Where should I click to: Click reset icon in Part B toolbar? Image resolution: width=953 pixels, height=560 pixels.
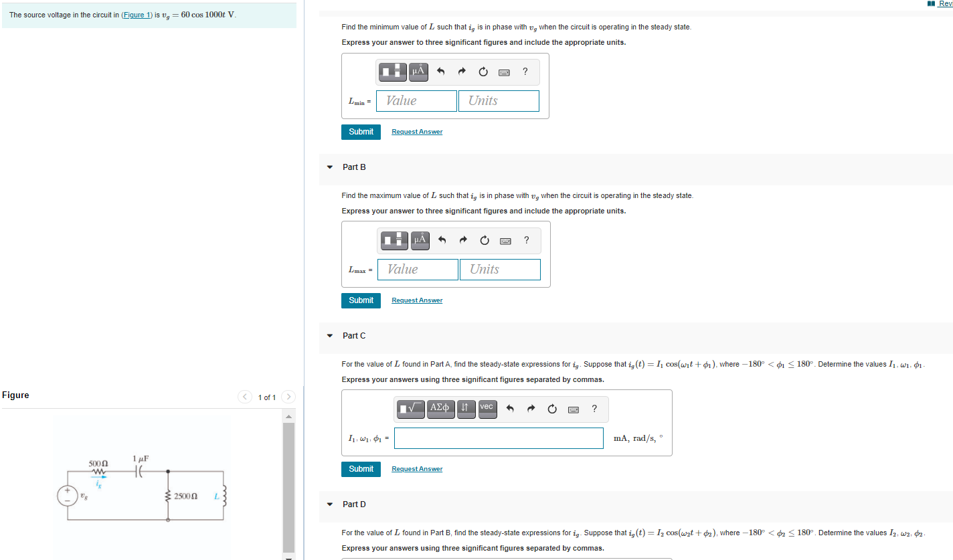485,240
